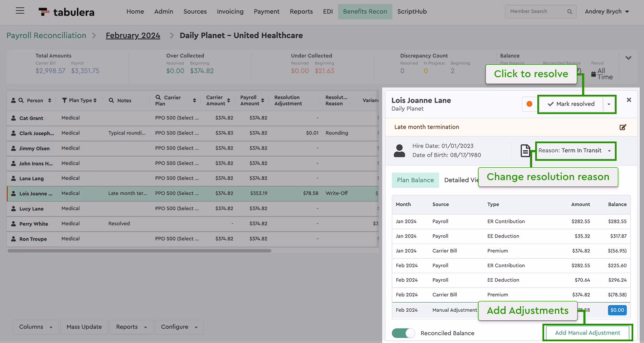Open the Reason: Term In Transit dropdown

(576, 151)
